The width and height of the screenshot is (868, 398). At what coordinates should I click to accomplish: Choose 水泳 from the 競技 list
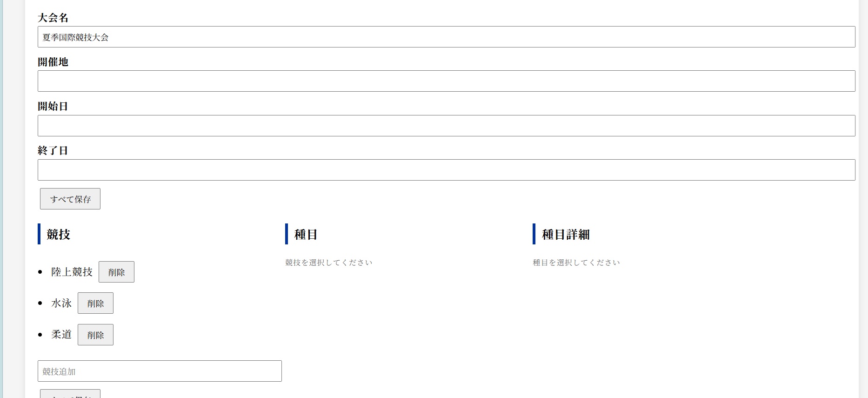coord(61,304)
